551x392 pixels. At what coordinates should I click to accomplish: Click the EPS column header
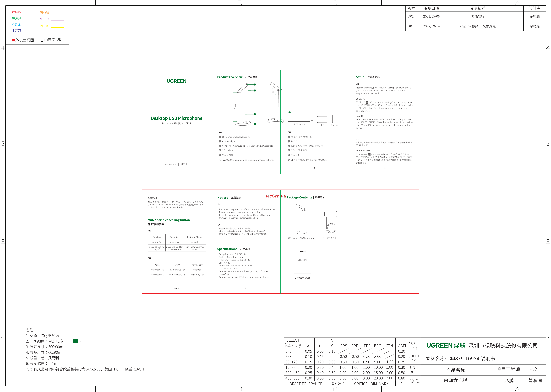coord(344,346)
